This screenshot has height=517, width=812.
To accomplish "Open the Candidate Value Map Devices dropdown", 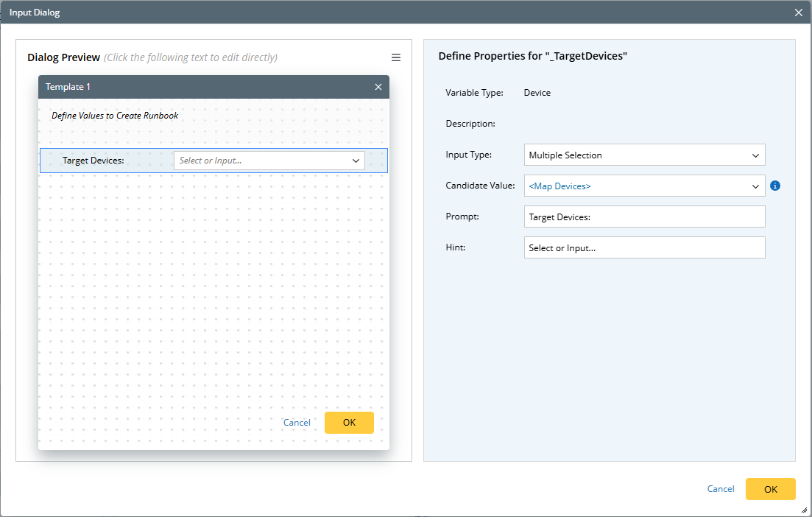I will (644, 186).
